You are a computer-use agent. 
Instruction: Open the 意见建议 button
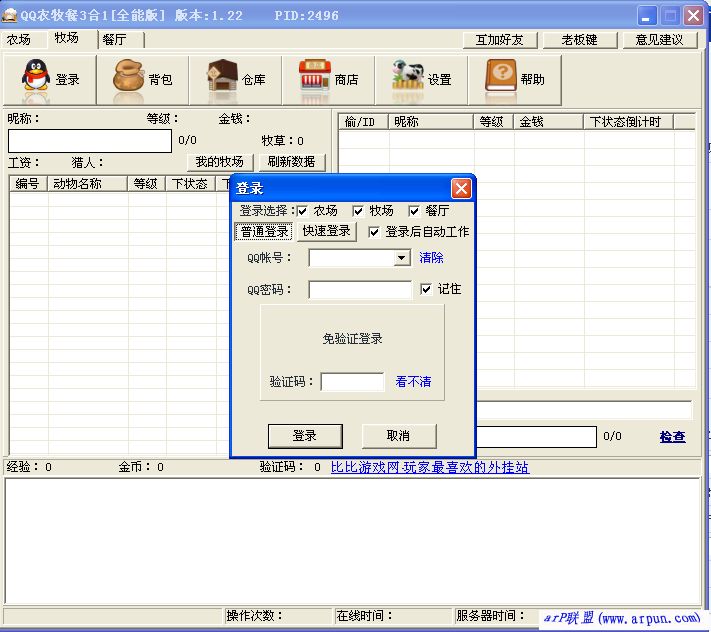660,40
